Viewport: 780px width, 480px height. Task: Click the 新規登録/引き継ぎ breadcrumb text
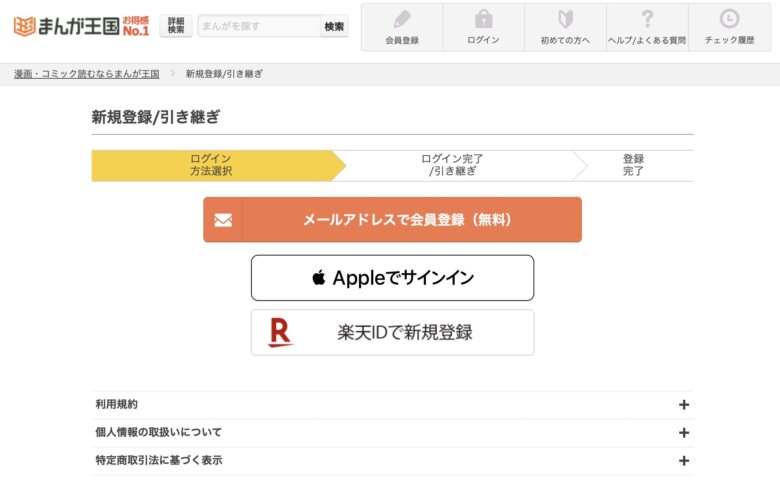224,74
